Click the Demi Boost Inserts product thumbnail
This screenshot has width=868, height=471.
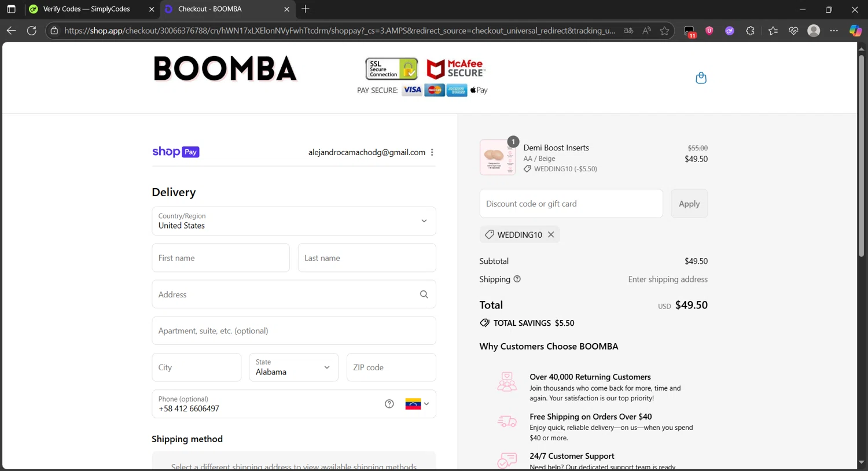tap(498, 157)
